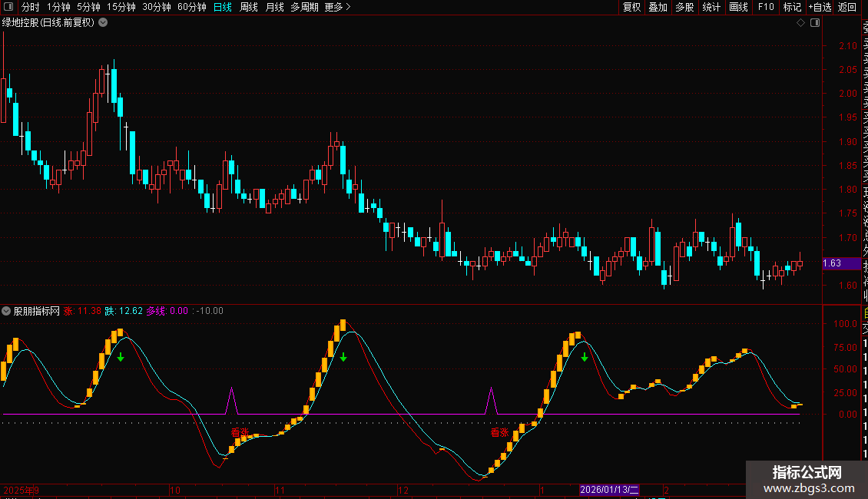The image size is (868, 499).
Task: Open the 多周期 multi-period view
Action: 304,8
